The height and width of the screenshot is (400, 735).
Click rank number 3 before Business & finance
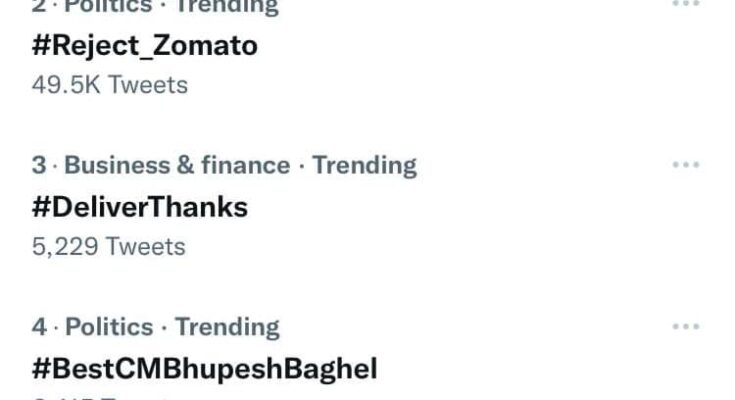coord(39,165)
